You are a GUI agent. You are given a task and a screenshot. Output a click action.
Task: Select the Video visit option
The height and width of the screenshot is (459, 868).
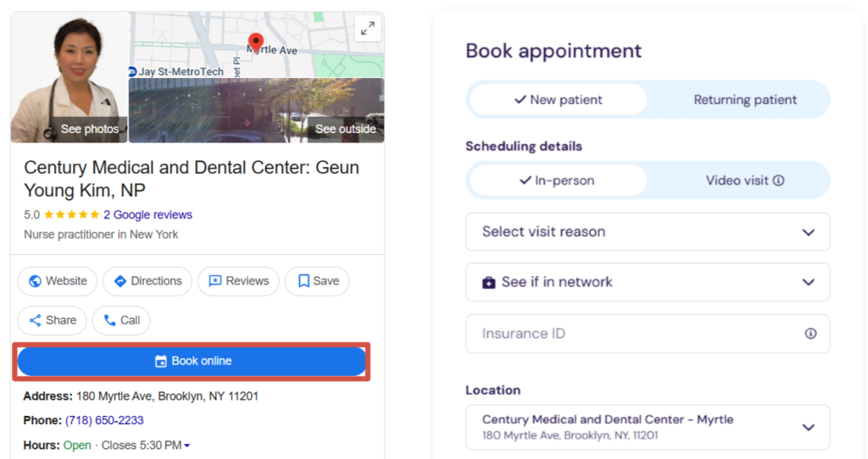coord(737,180)
